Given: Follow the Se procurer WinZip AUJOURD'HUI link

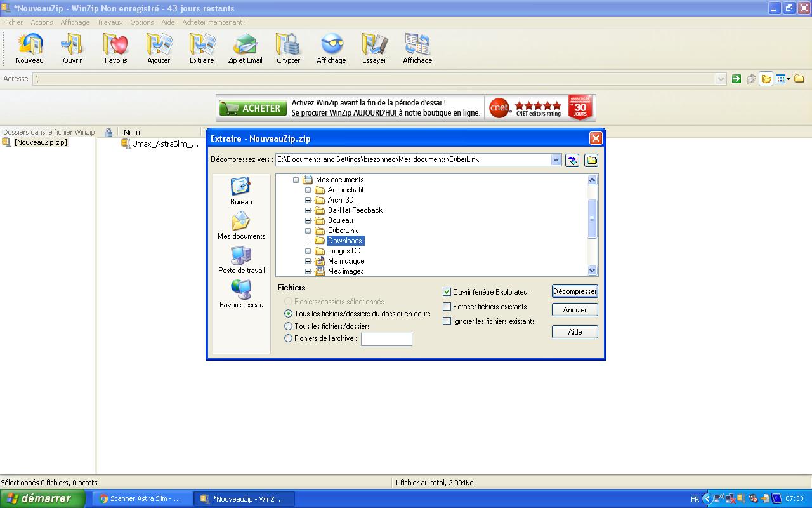Looking at the screenshot, I should point(344,113).
